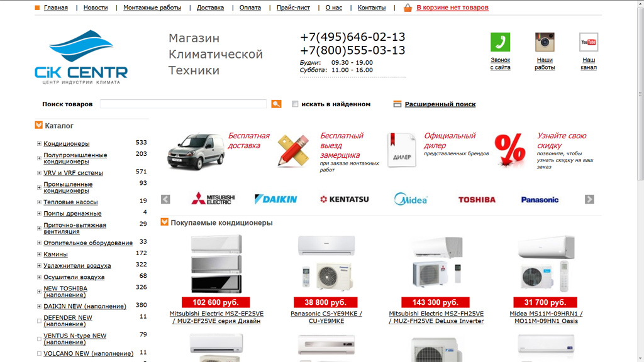Screen dimensions: 644x362
Task: Focus the Поиск товаров search field
Action: click(183, 104)
